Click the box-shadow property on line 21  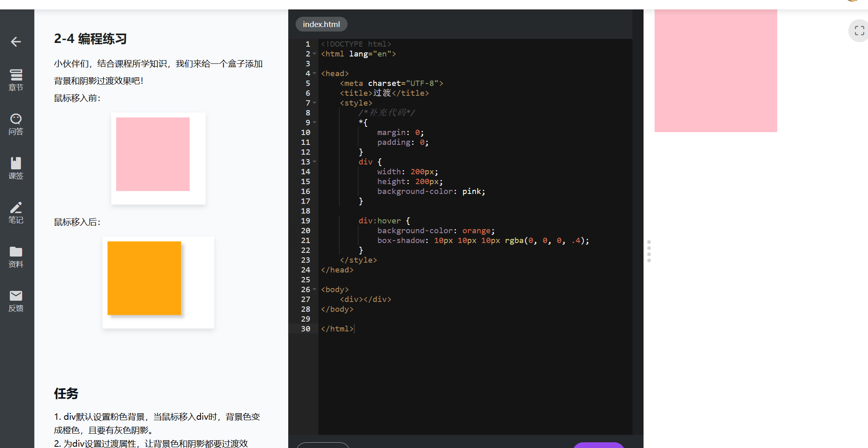click(x=401, y=241)
